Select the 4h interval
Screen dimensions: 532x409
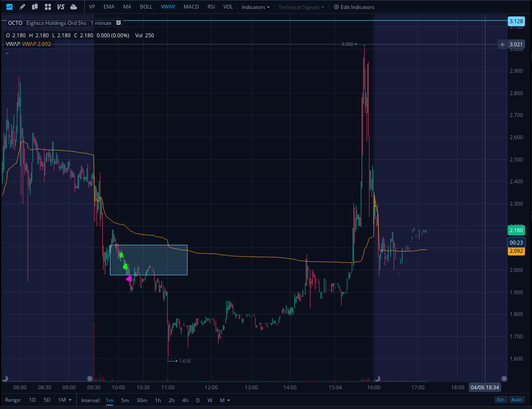(185, 400)
